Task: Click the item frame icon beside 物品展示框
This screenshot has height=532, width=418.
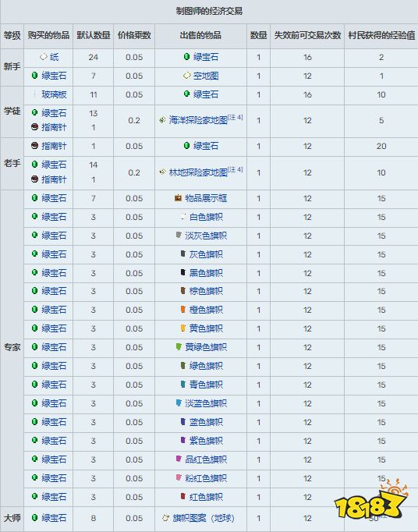Action: click(x=178, y=198)
